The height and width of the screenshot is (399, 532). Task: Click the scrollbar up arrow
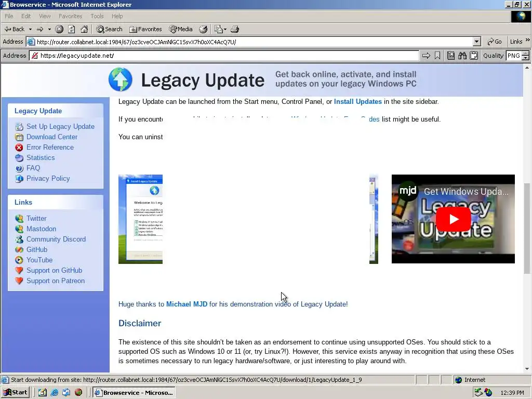click(527, 68)
